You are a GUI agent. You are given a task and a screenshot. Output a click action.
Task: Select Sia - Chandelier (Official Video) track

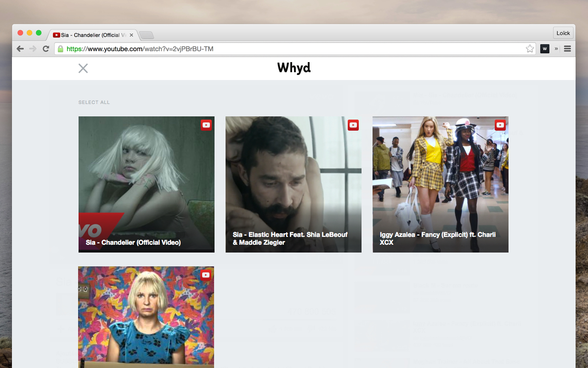tap(147, 184)
